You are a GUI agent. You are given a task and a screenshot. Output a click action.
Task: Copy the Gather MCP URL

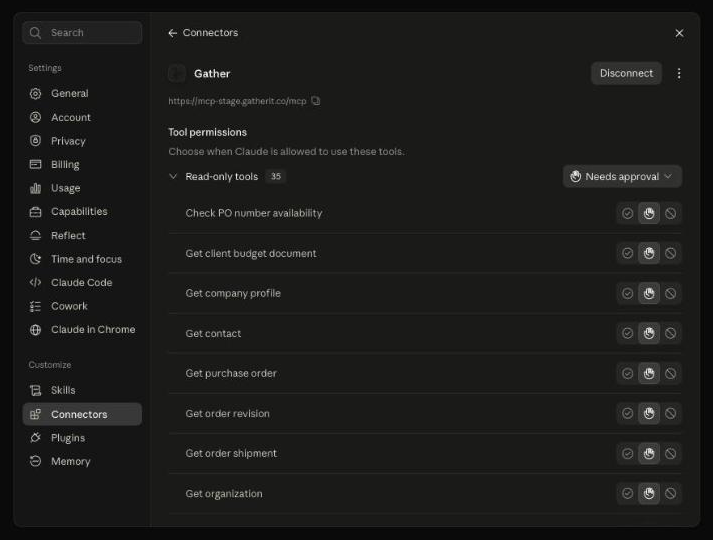[x=316, y=101]
